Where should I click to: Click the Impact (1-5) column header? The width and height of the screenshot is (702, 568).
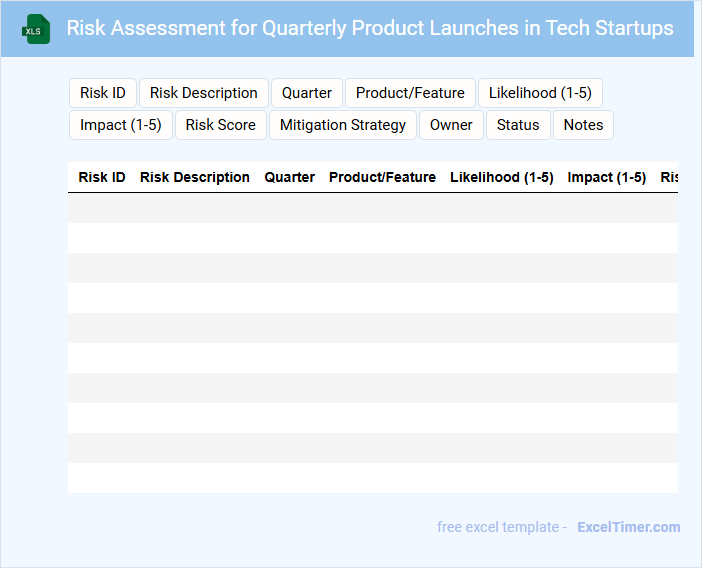607,177
